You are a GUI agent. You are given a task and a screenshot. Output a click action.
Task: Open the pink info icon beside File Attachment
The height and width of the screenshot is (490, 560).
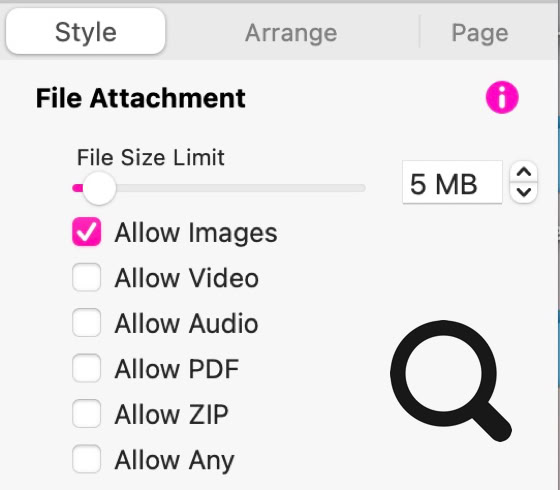502,98
